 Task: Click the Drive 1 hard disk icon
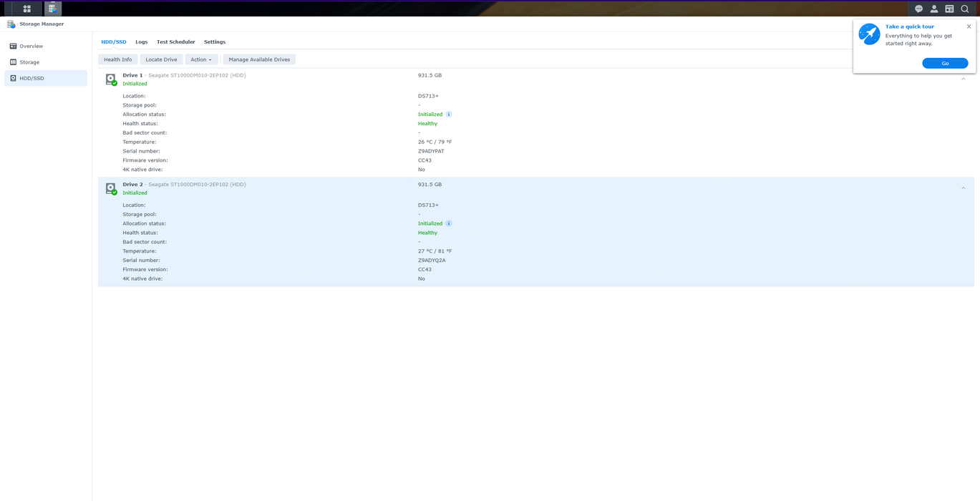click(x=111, y=79)
